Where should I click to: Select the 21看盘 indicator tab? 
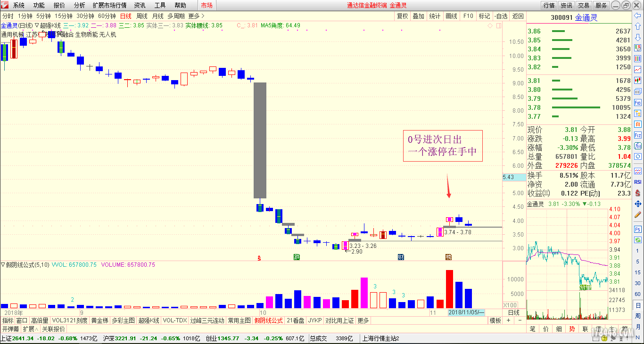click(296, 320)
